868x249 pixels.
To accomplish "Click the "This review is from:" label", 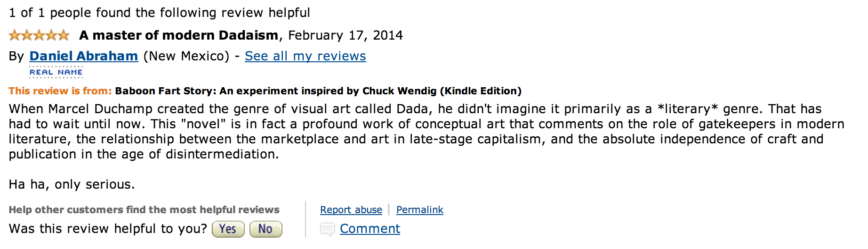I will pyautogui.click(x=60, y=91).
